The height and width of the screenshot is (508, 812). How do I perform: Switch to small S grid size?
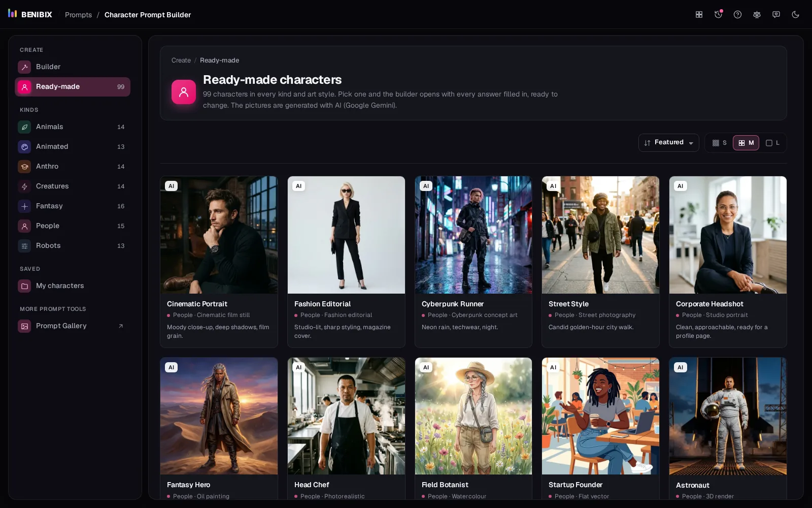[720, 143]
